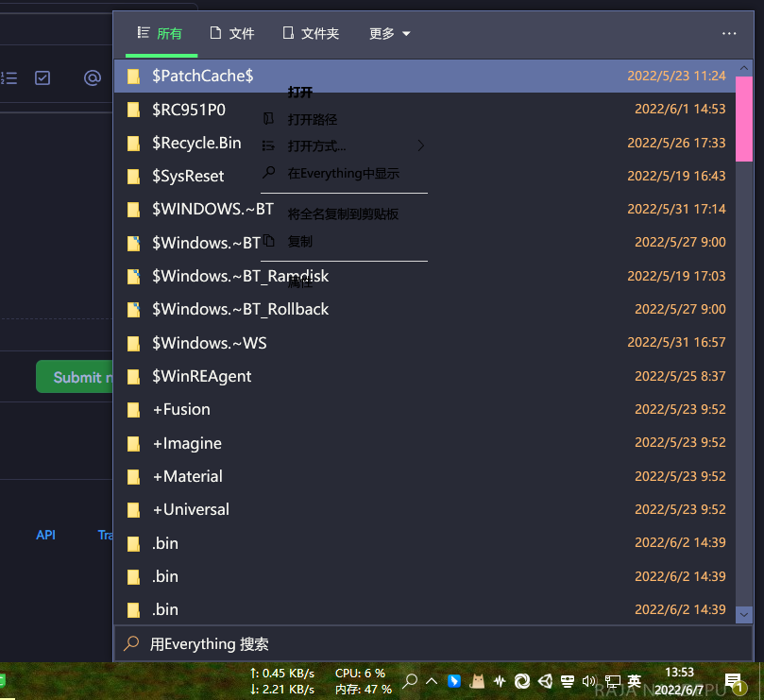The image size is (764, 700).
Task: Select the $SysReset result name
Action: [188, 176]
